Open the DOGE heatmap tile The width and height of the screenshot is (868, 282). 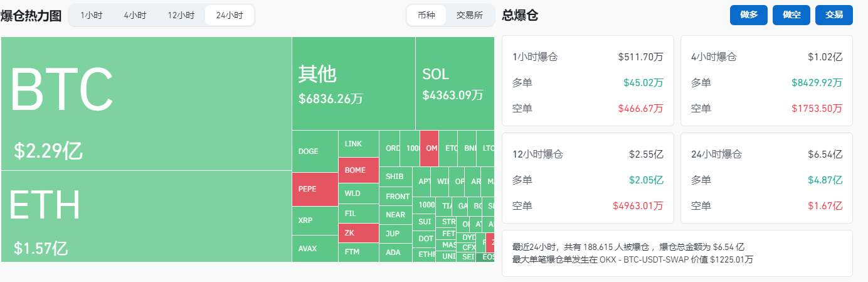coord(315,151)
